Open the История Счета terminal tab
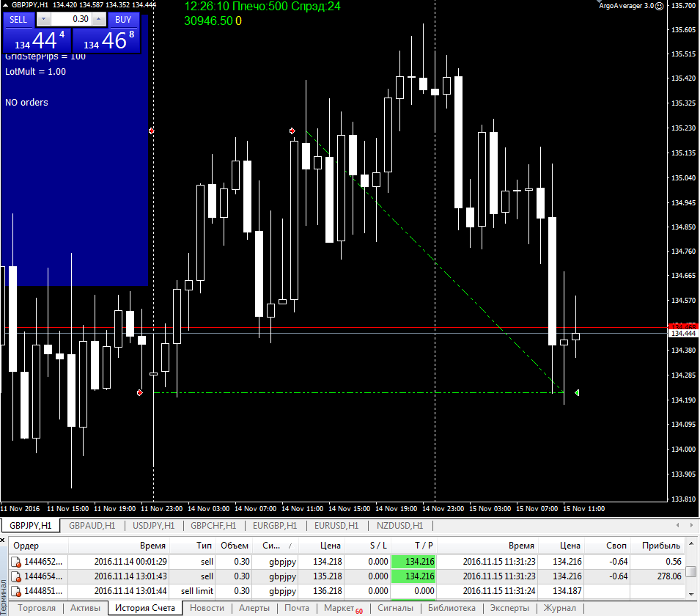 (x=144, y=608)
